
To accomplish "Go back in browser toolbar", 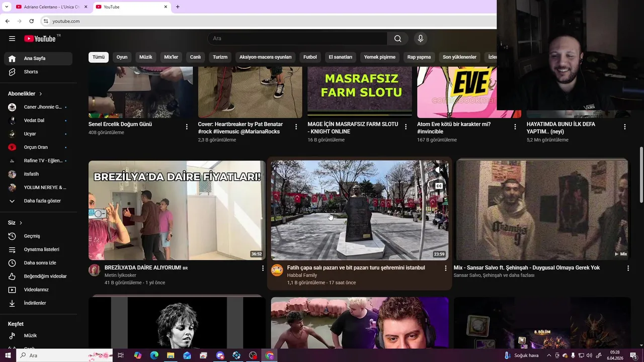I will [x=7, y=21].
